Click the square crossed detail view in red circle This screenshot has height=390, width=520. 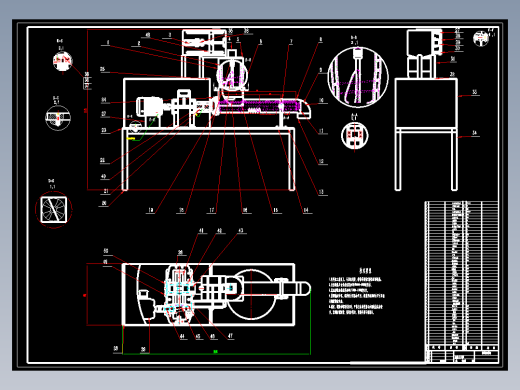[54, 210]
